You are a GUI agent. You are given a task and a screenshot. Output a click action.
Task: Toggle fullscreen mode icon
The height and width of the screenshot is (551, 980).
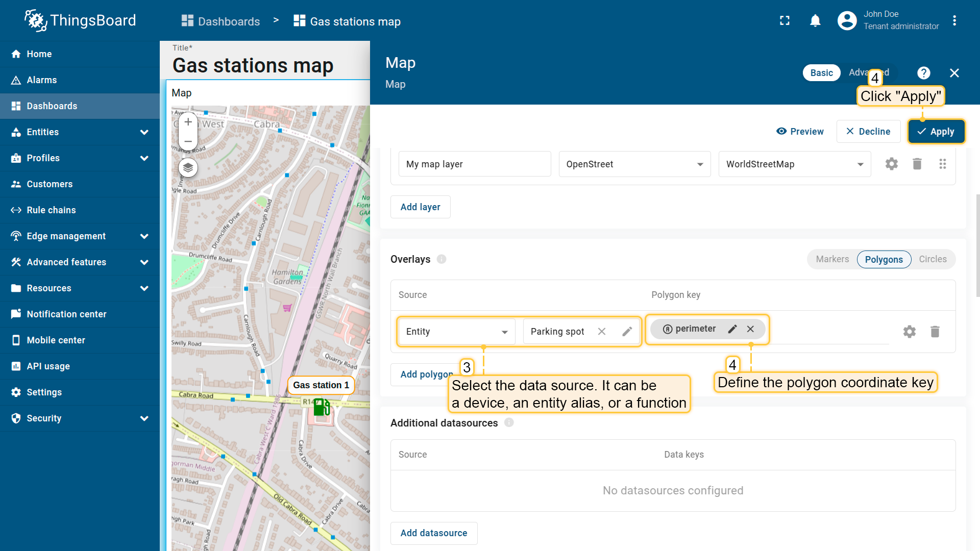point(785,21)
